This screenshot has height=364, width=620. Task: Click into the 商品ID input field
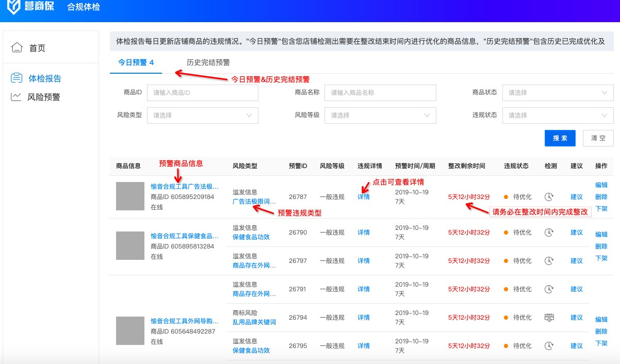pos(202,93)
